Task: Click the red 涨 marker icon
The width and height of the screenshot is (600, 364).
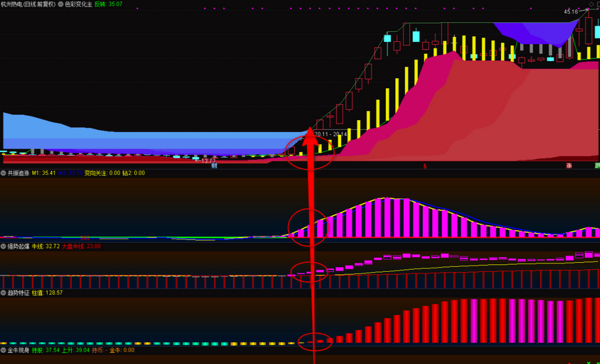Action: [569, 166]
